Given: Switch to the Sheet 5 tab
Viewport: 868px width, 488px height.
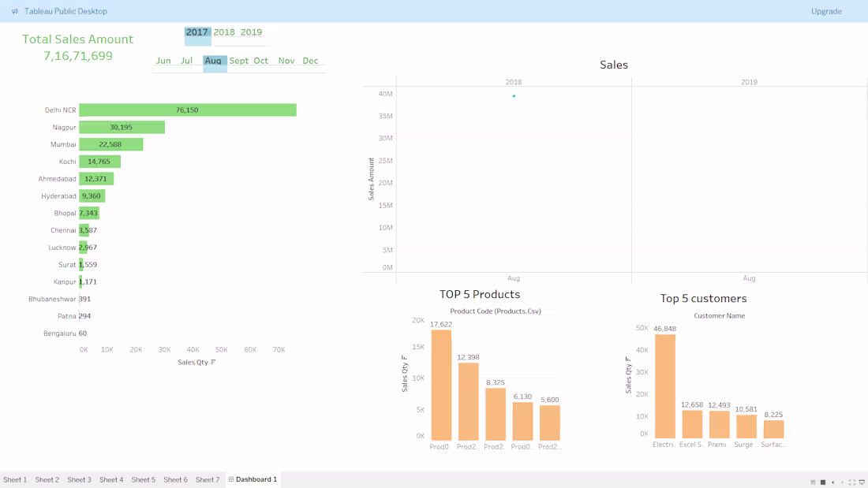Looking at the screenshot, I should coord(144,479).
